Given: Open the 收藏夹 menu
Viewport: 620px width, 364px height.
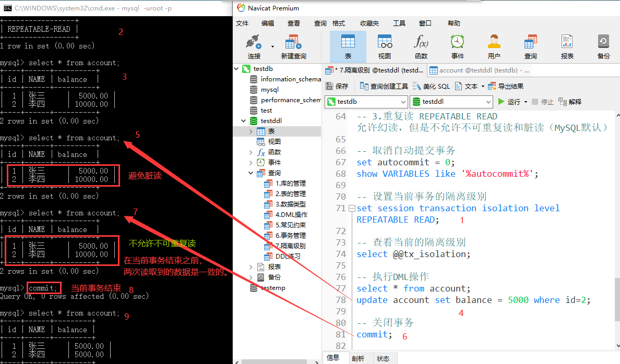Looking at the screenshot, I should pos(369,23).
